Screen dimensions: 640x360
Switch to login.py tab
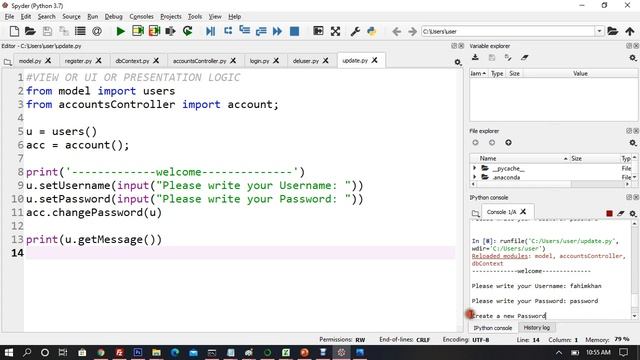coord(259,61)
